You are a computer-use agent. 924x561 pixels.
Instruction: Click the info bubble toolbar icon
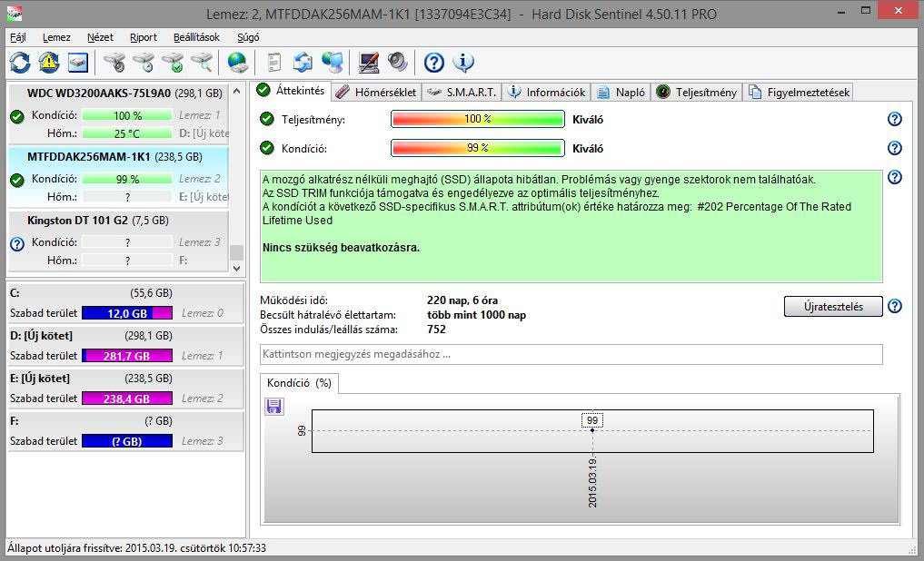click(x=463, y=63)
